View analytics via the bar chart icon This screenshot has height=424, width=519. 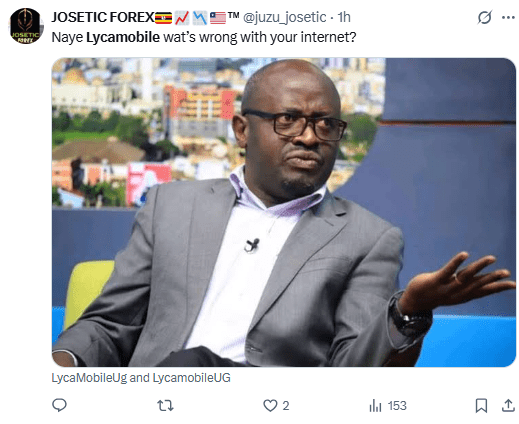pos(375,406)
